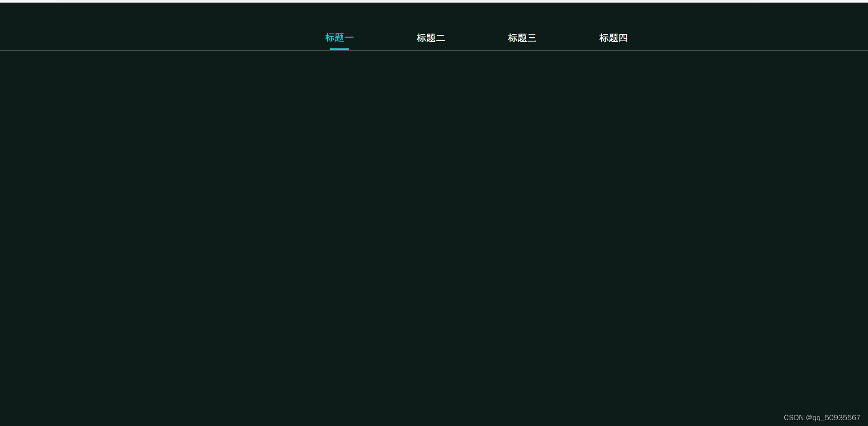Select 标题四 to view its content panel

click(613, 38)
